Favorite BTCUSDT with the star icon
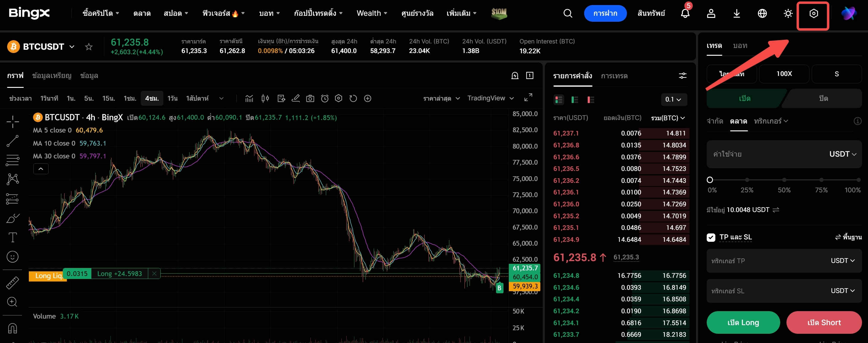Screen dimensions: 868x343 (89, 46)
